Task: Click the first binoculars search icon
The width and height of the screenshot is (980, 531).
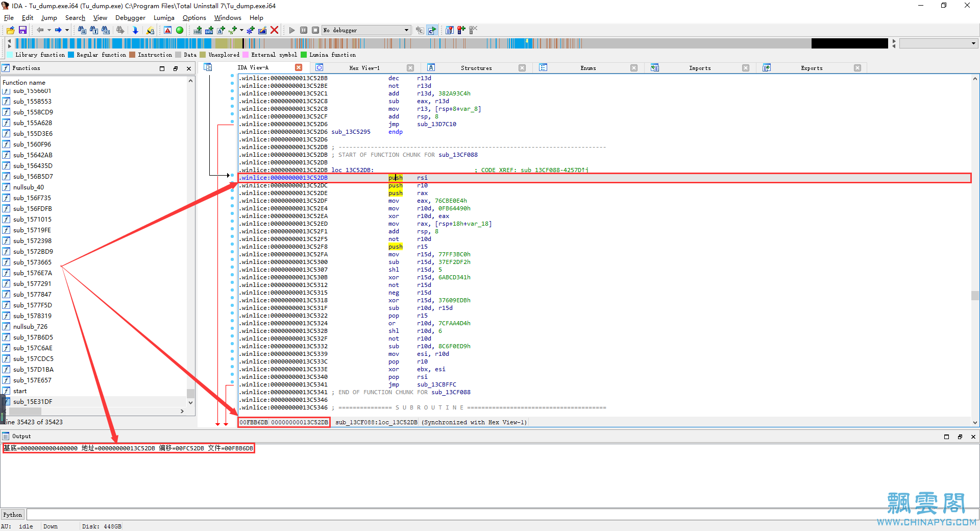Action: (x=82, y=30)
